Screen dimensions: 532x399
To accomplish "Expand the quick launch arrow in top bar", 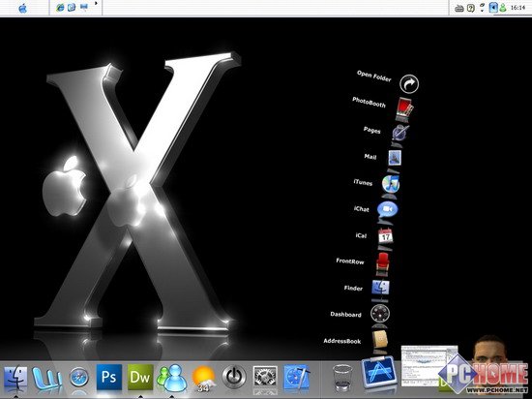I will (96, 4).
